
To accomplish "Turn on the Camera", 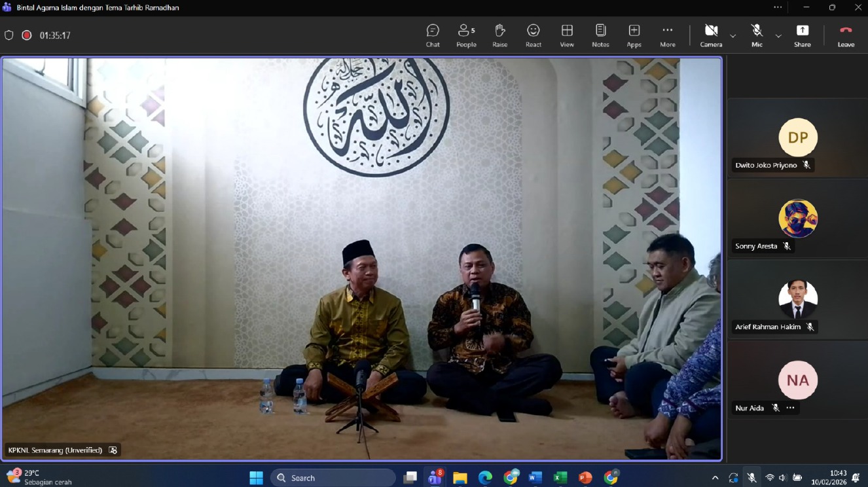I will [711, 35].
